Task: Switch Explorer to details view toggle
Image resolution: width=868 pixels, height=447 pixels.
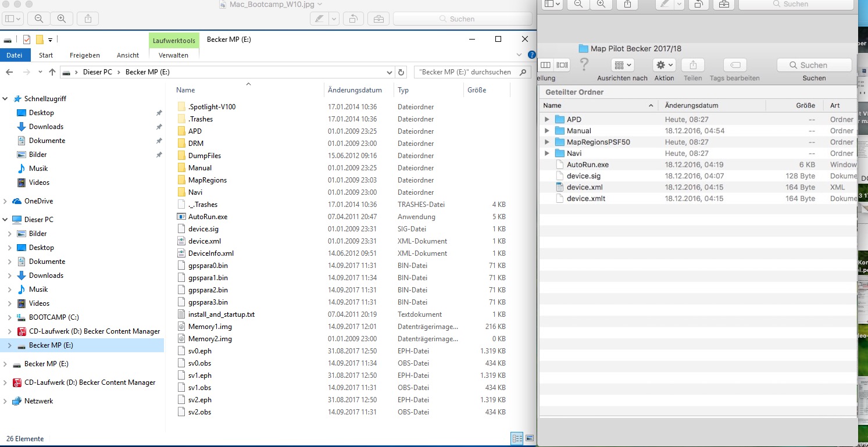Action: (516, 438)
